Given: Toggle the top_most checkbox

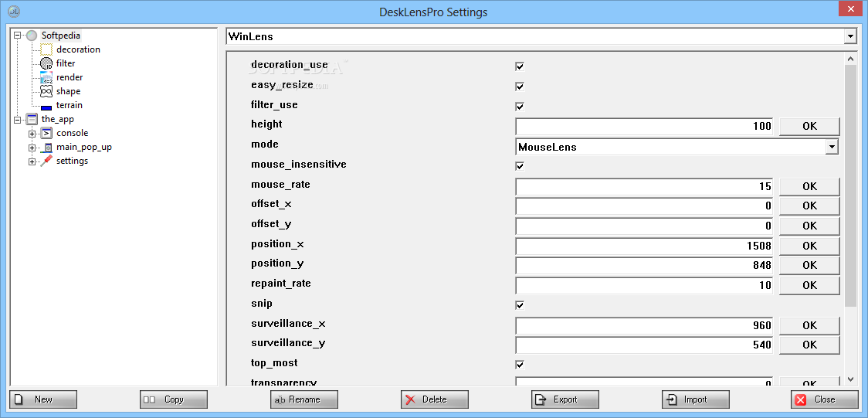Looking at the screenshot, I should pyautogui.click(x=519, y=364).
